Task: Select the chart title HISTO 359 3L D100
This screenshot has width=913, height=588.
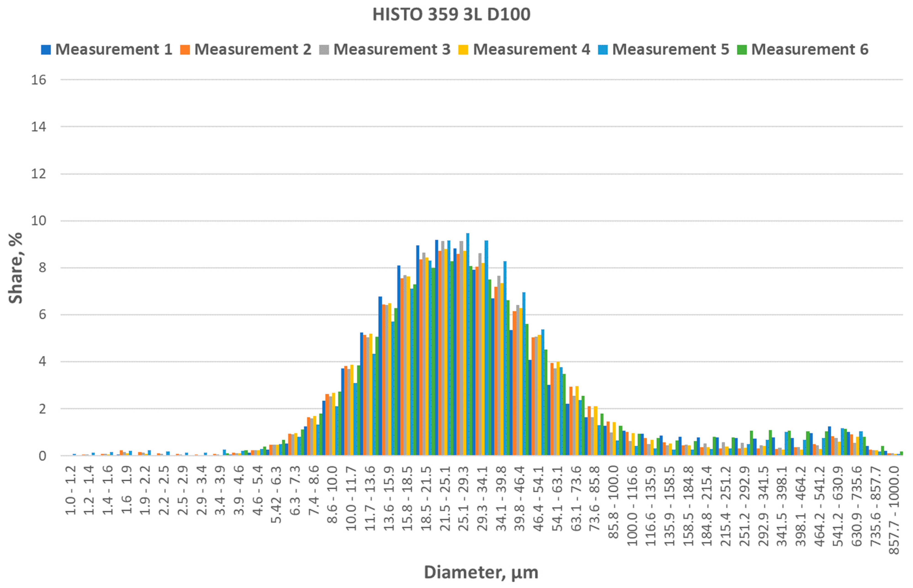Action: click(451, 15)
